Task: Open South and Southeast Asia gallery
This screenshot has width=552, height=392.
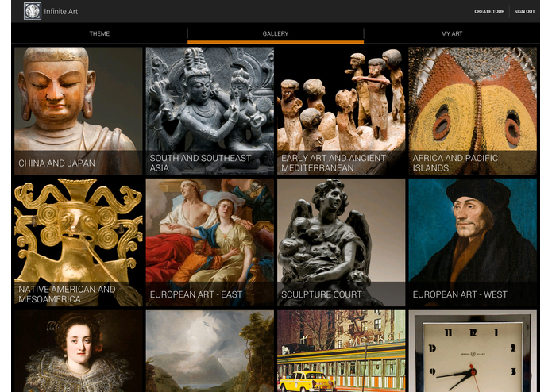Action: 210,111
